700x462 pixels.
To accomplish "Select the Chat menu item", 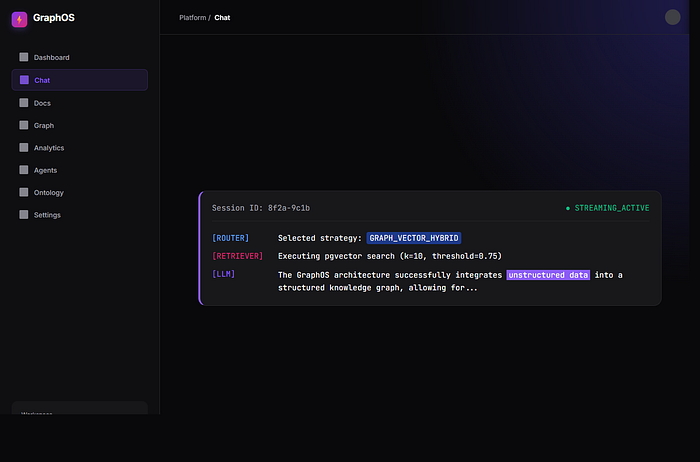I will [x=79, y=80].
